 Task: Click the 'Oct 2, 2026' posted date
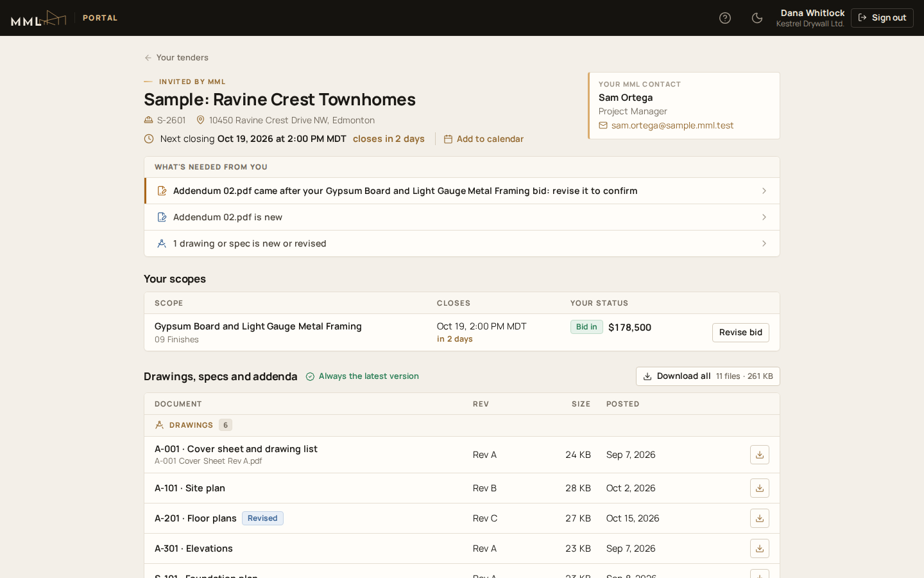631,488
